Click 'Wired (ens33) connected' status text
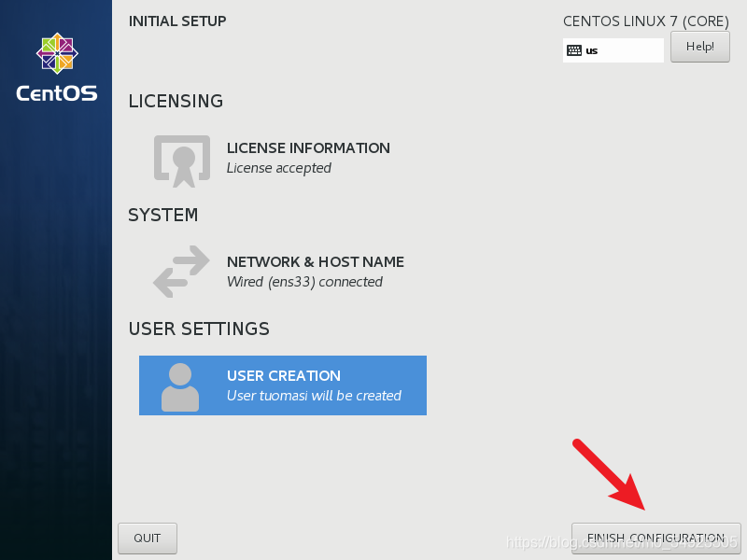The width and height of the screenshot is (747, 560). pyautogui.click(x=304, y=282)
